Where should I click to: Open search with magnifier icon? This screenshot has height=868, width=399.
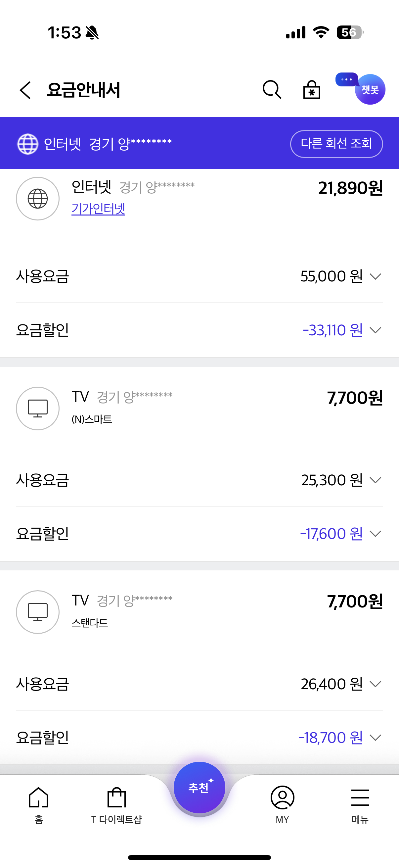pyautogui.click(x=272, y=90)
